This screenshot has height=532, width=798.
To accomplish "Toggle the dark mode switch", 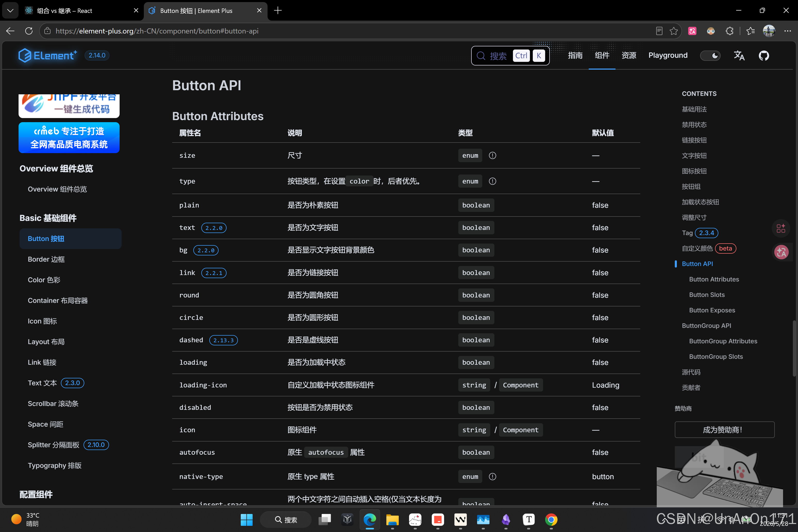I will [x=710, y=55].
